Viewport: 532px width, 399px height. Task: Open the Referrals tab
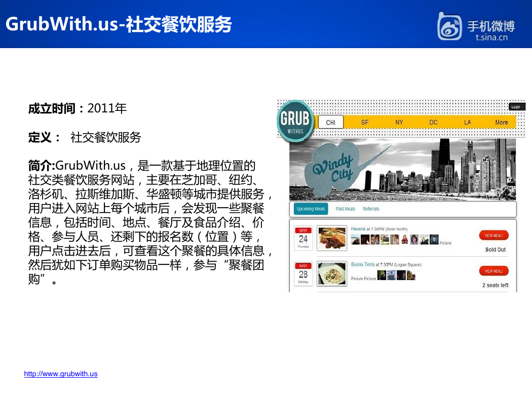[371, 209]
